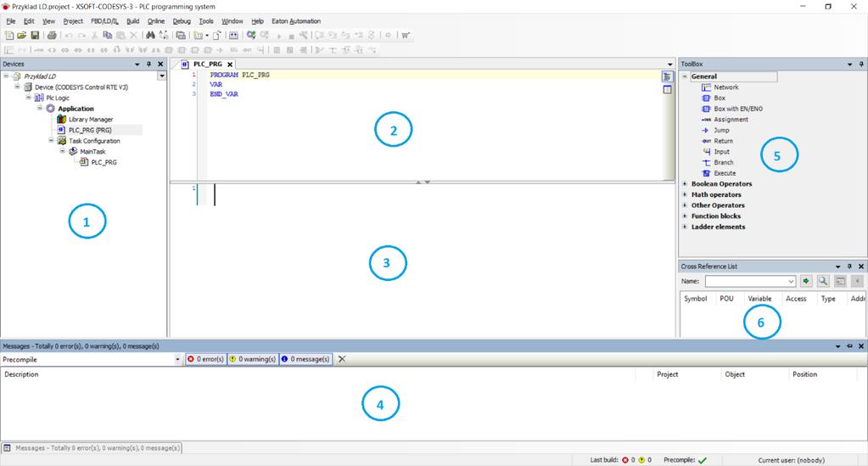
Task: Click the Find binoculars icon
Action: pos(150,35)
